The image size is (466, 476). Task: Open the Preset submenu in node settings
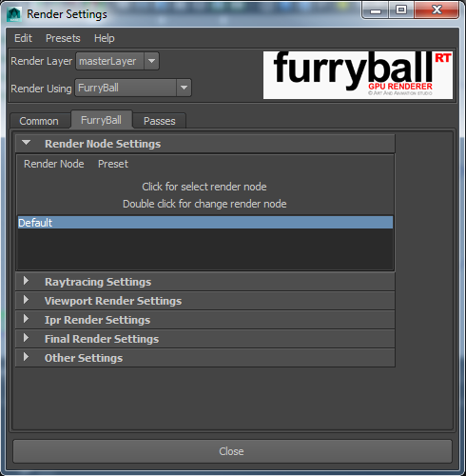click(x=113, y=164)
